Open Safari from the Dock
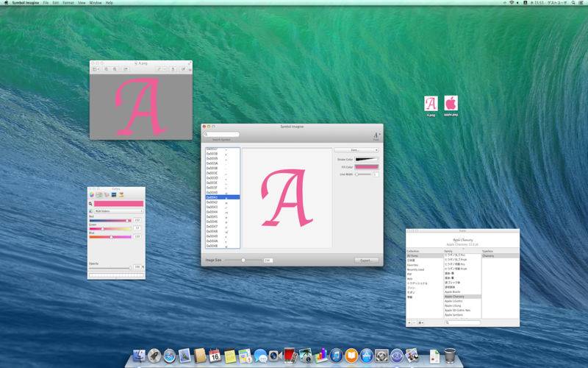588x368 pixels. [169, 355]
